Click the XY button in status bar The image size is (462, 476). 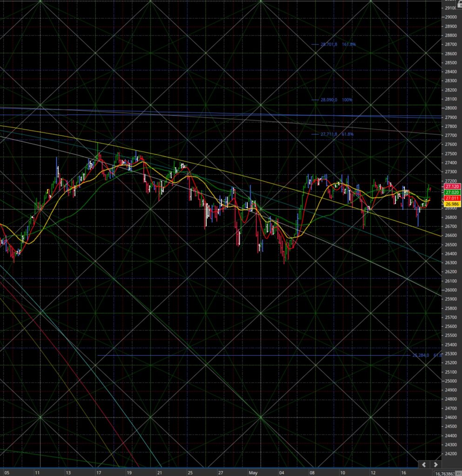pos(458,474)
